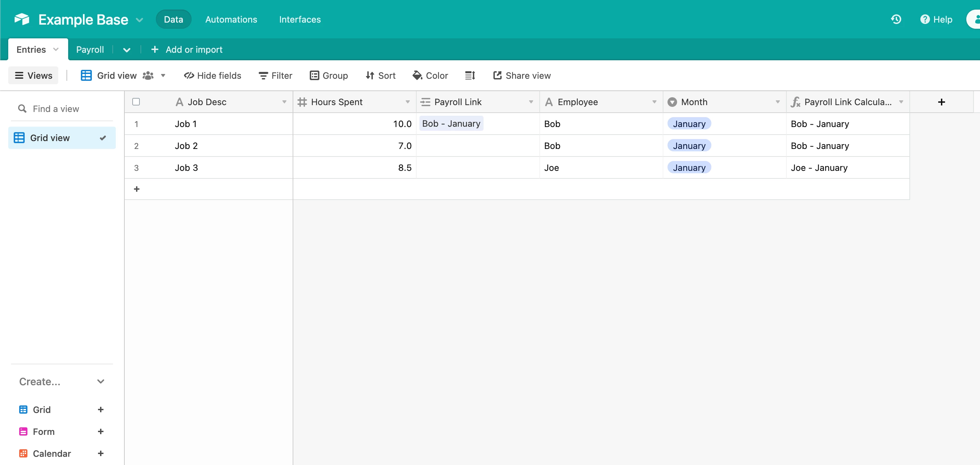Switch to the Payroll table tab
Viewport: 980px width, 465px height.
pyautogui.click(x=90, y=49)
